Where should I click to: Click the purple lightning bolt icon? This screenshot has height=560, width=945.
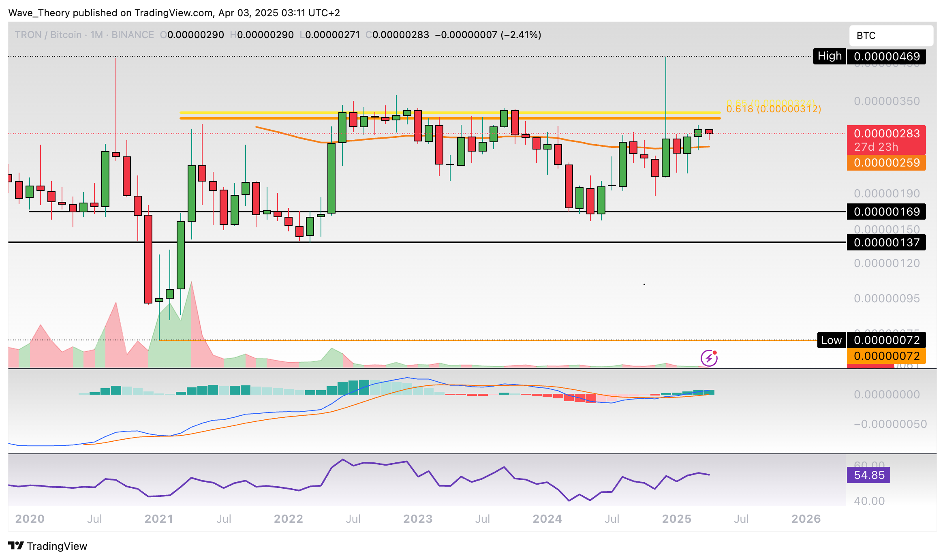tap(709, 358)
